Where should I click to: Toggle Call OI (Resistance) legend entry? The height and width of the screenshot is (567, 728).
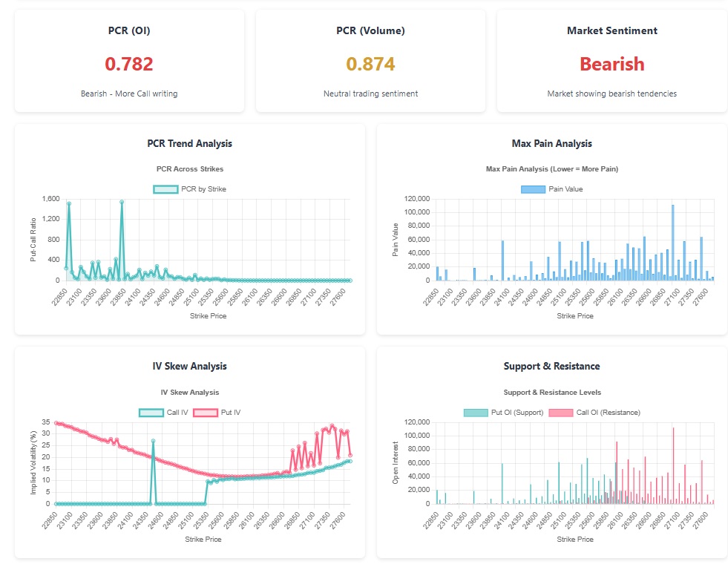594,413
